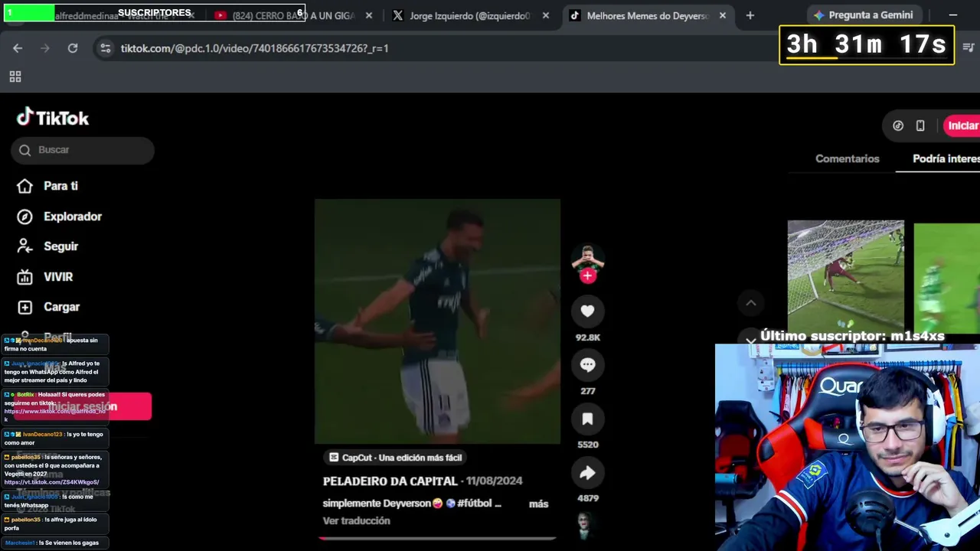
Task: Like the video with the heart icon
Action: tap(587, 311)
